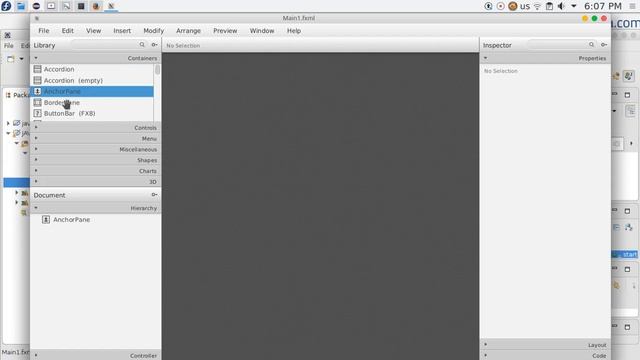Expand the Charts section

coord(96,171)
